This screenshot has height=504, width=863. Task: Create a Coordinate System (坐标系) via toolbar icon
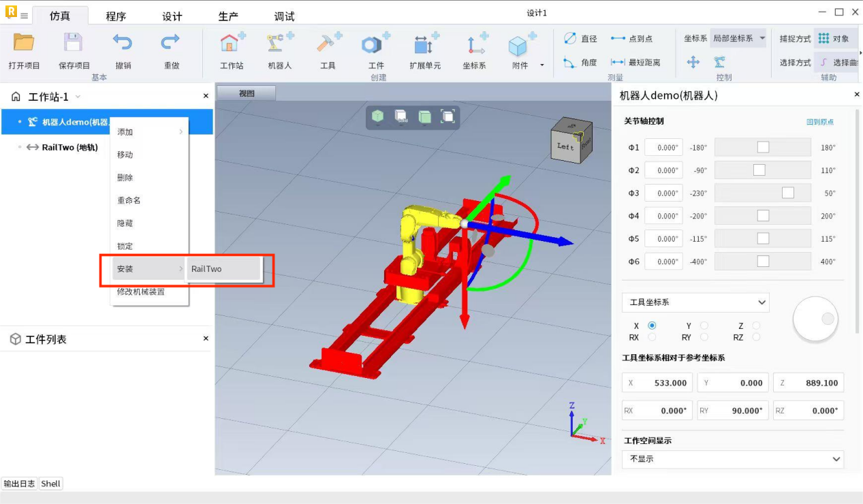[x=474, y=44]
